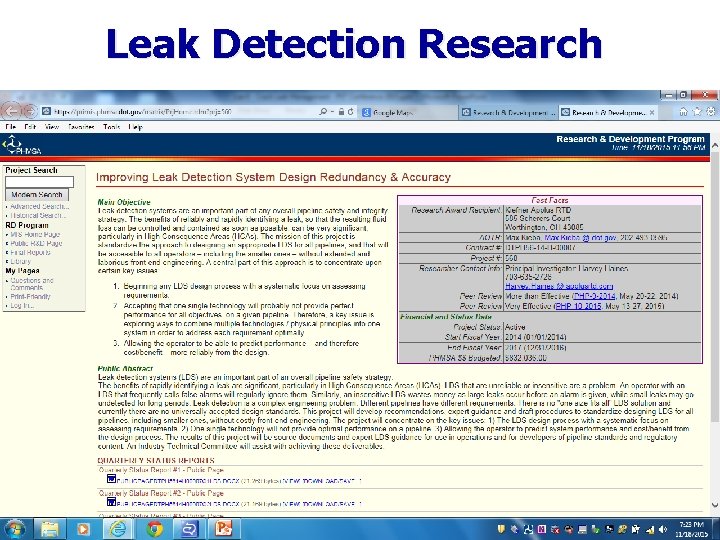Open the MIS Home Page link
This screenshot has height=540, width=720.
click(35, 234)
